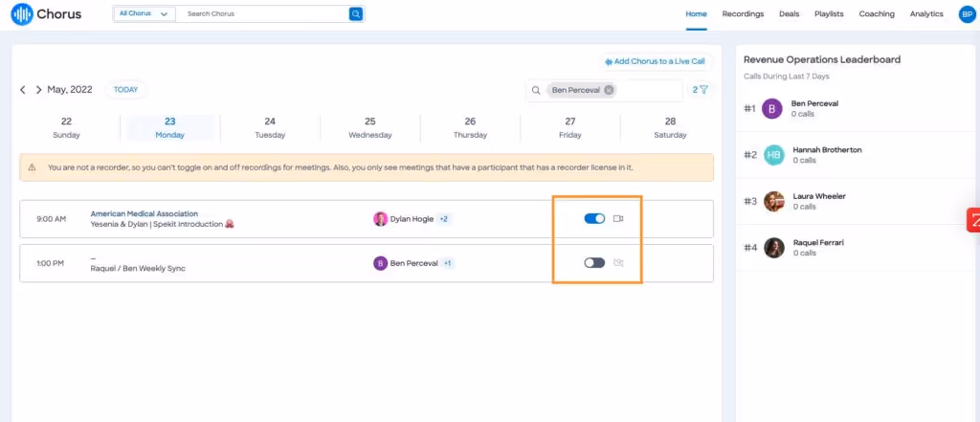The height and width of the screenshot is (422, 980).
Task: Expand the All Chorus dropdown
Action: coord(145,13)
